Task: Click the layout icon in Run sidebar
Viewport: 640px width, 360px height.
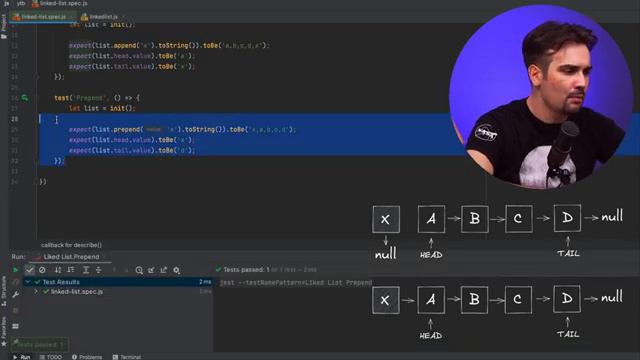Action: tap(16, 326)
